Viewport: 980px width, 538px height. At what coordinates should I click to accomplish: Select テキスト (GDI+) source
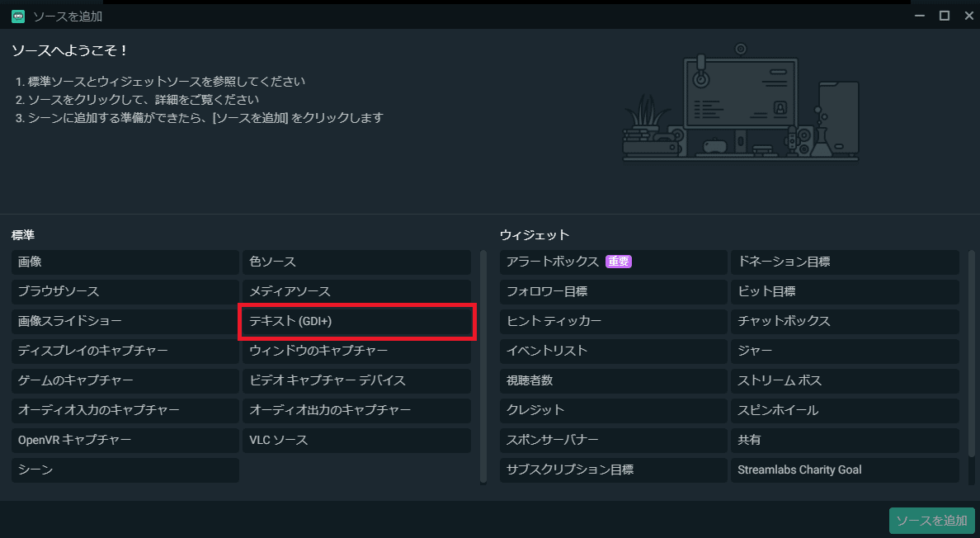pos(356,321)
